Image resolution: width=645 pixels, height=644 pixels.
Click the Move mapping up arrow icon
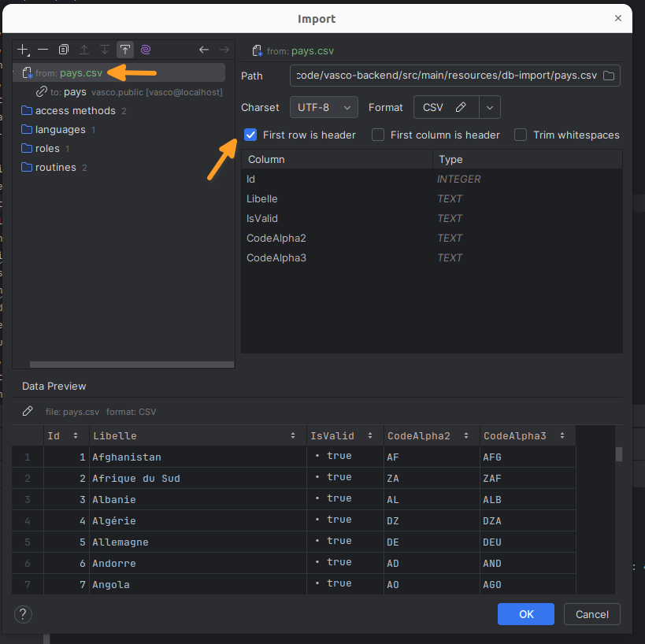[84, 50]
